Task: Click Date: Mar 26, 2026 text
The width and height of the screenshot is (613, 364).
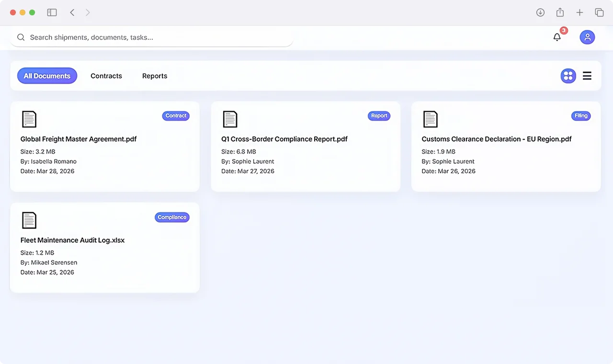Action: click(448, 171)
